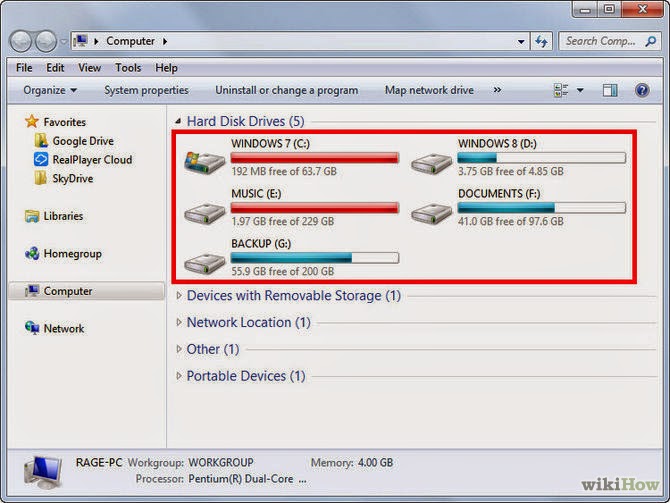Click the search magnifier icon
The image size is (670, 503).
click(650, 41)
